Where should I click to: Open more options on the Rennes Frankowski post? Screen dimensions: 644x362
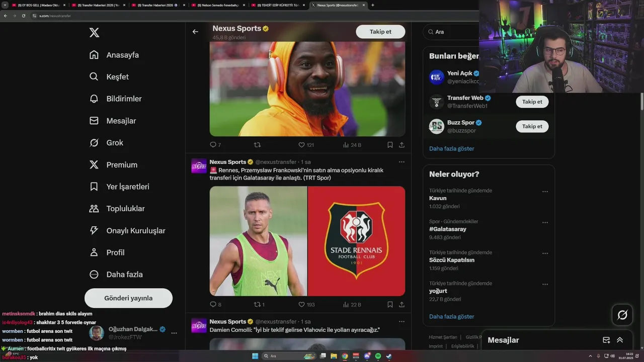click(x=401, y=162)
